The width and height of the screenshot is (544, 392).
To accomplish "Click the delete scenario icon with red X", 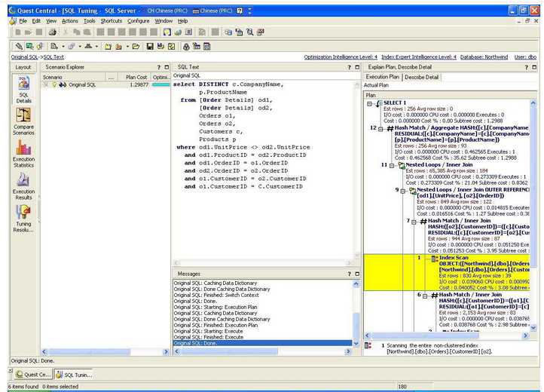I will pyautogui.click(x=118, y=46).
